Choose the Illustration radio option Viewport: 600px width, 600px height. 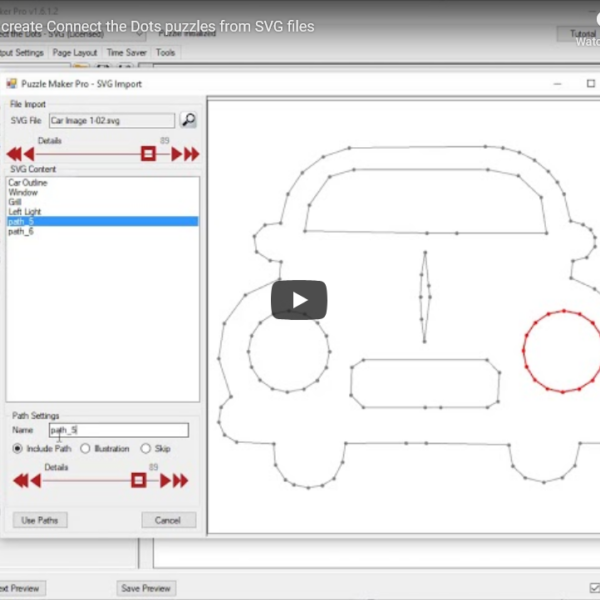pos(85,449)
